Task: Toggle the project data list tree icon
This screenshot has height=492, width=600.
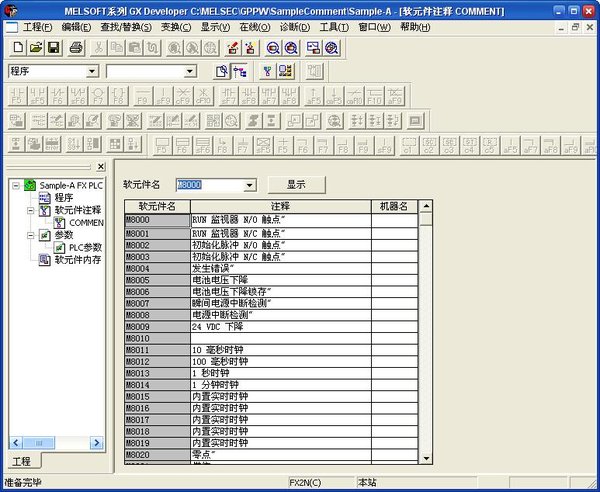Action: [x=240, y=71]
